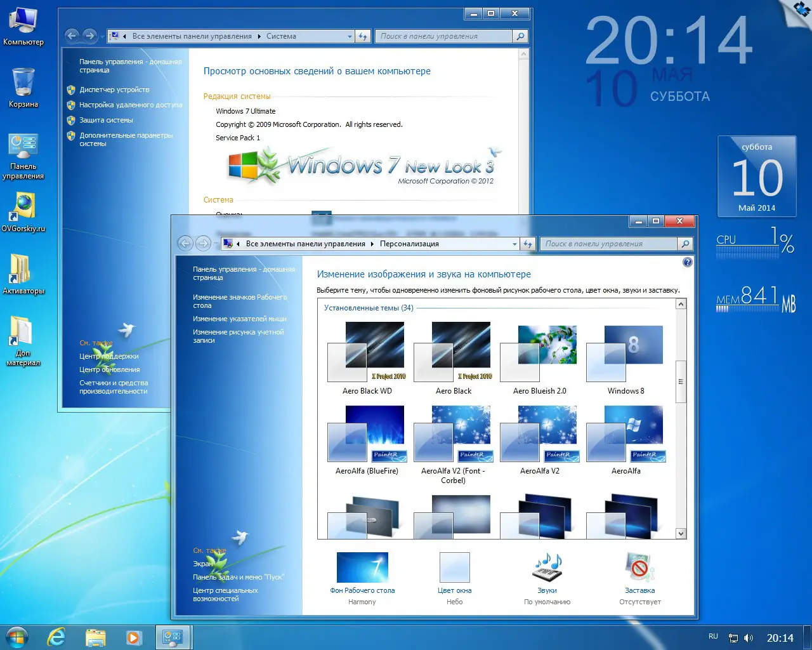The height and width of the screenshot is (650, 812).
Task: Open the media player taskbar icon
Action: [133, 637]
